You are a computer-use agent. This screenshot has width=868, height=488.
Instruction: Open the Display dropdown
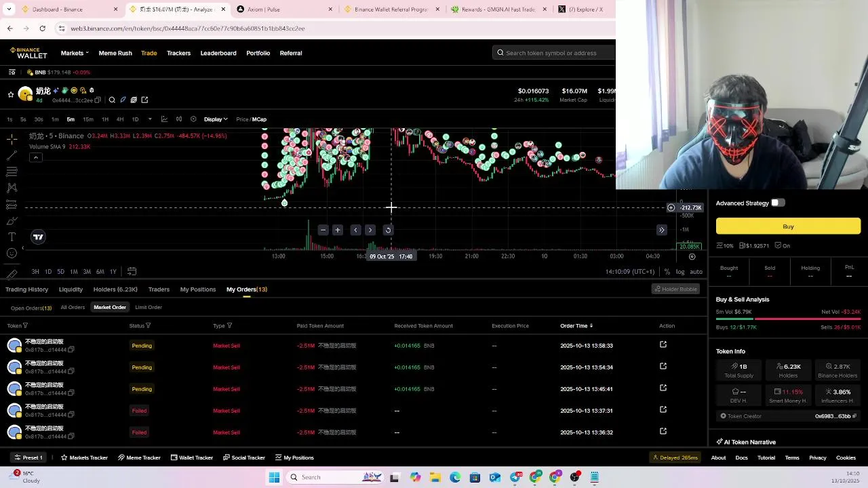tap(216, 119)
